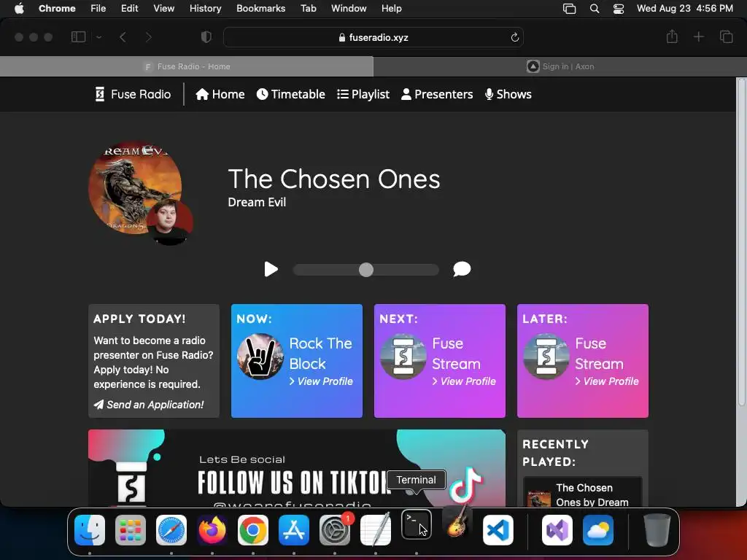Open the Playlist page
Screen dimensions: 747x560
[x=363, y=94]
